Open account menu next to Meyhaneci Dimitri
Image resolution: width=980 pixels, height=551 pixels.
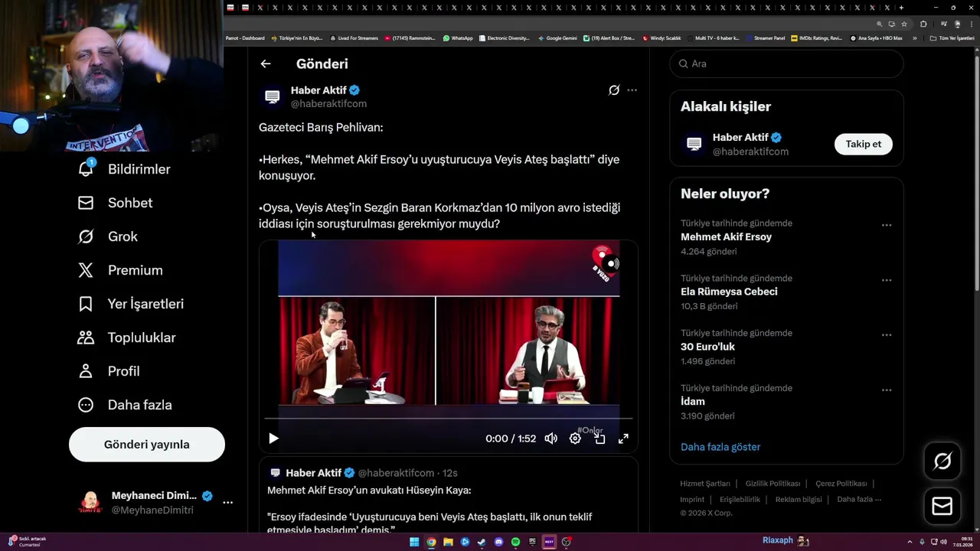click(227, 503)
